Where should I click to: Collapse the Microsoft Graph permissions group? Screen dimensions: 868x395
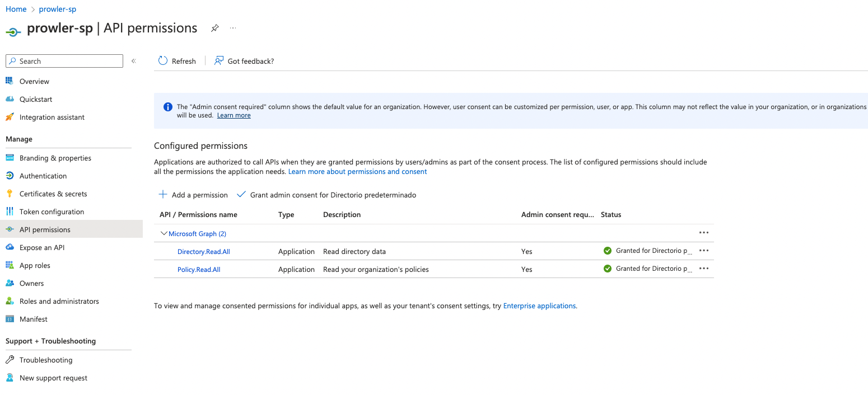(x=164, y=233)
